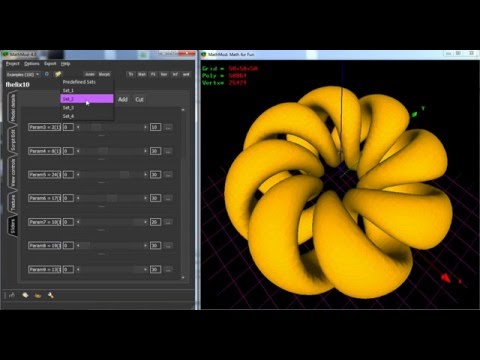Click the green icon in the Math for Fun title bar
480x360 pixels.
[x=204, y=54]
